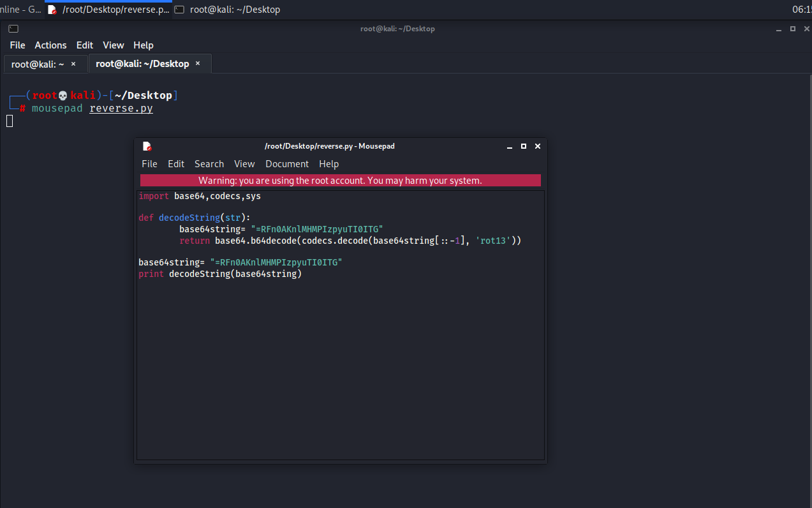Click the Mousepad icon in its title bar
The width and height of the screenshot is (812, 508).
[147, 146]
